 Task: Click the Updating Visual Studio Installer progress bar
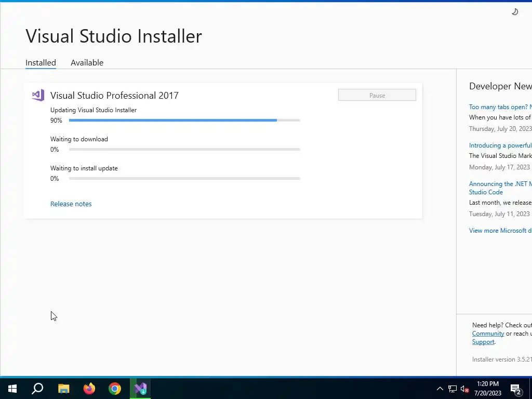pos(184,120)
